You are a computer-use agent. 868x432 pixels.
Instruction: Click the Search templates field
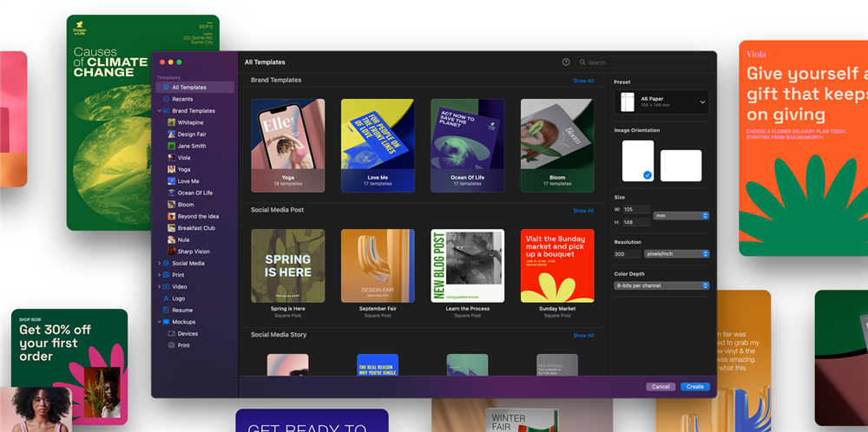tap(643, 62)
